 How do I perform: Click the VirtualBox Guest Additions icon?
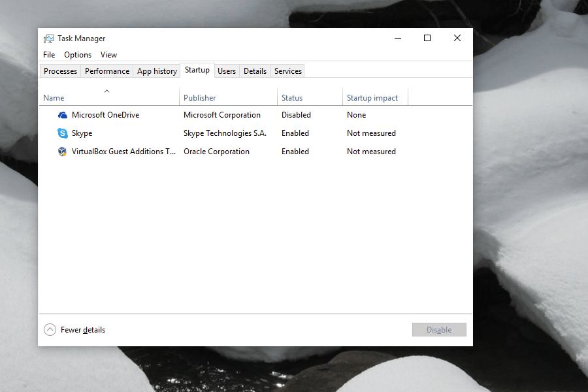tap(62, 152)
